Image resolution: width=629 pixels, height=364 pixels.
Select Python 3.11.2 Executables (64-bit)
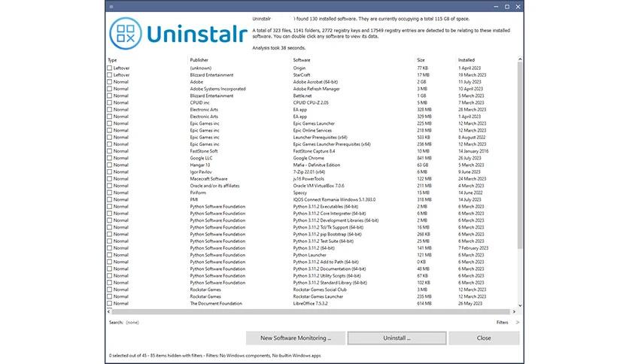point(326,207)
